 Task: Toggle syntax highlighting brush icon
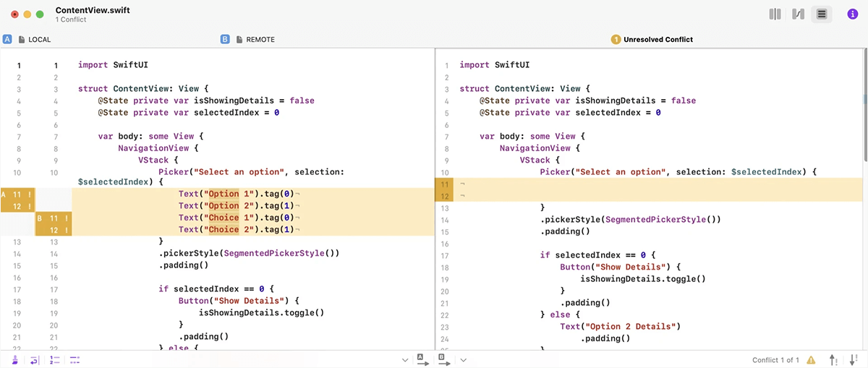[x=15, y=359]
